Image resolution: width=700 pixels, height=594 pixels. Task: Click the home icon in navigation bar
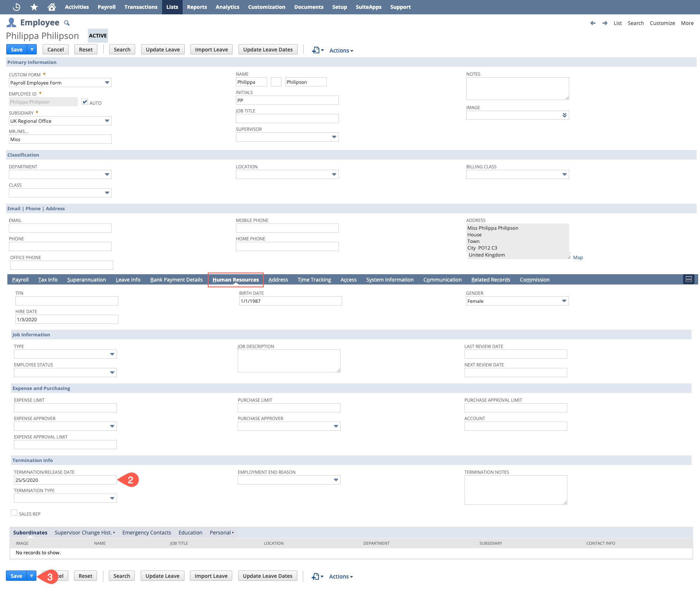tap(51, 7)
